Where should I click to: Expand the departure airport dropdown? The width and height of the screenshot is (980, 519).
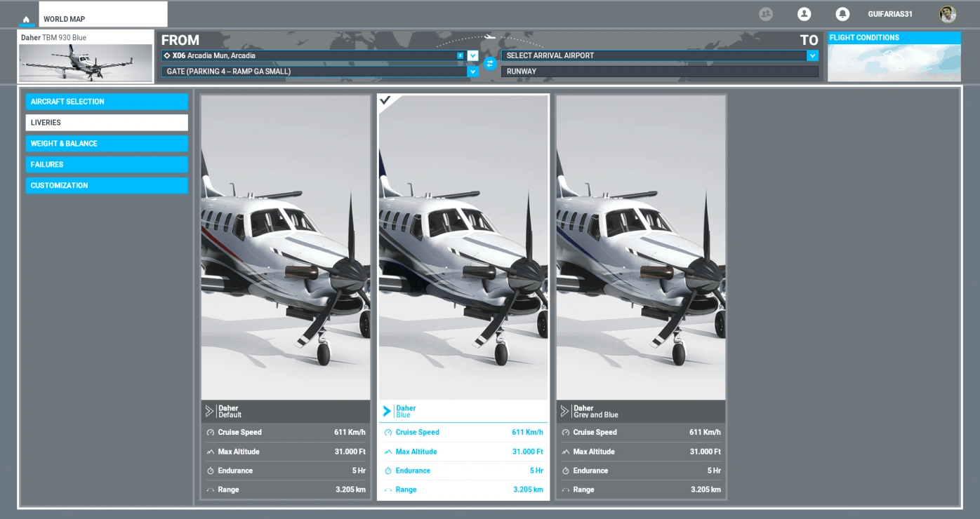pos(472,55)
